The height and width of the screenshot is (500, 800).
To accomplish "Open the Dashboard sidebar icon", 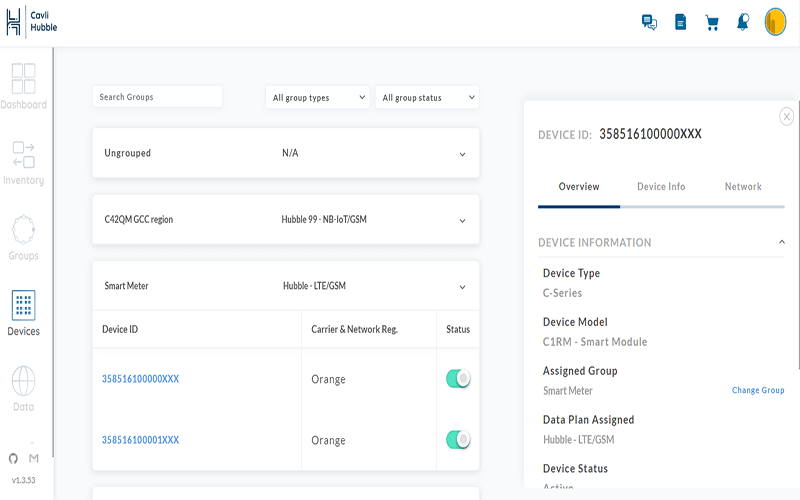I will pos(23,80).
